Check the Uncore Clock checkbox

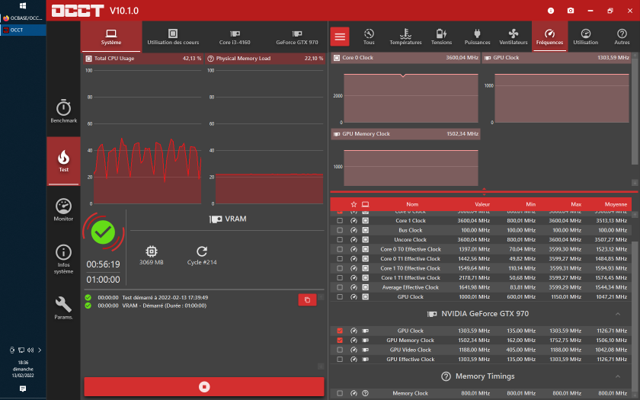click(x=340, y=240)
